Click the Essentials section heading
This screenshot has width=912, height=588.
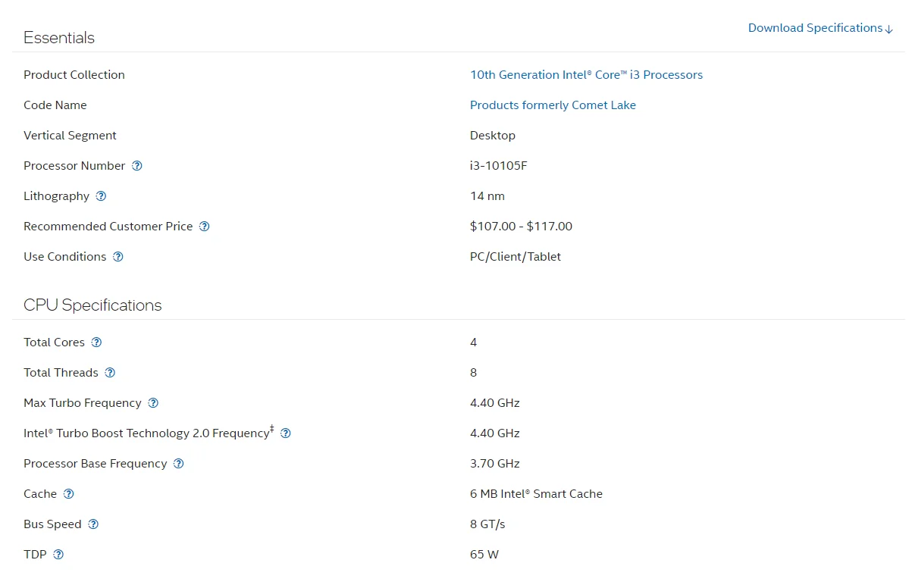(59, 38)
